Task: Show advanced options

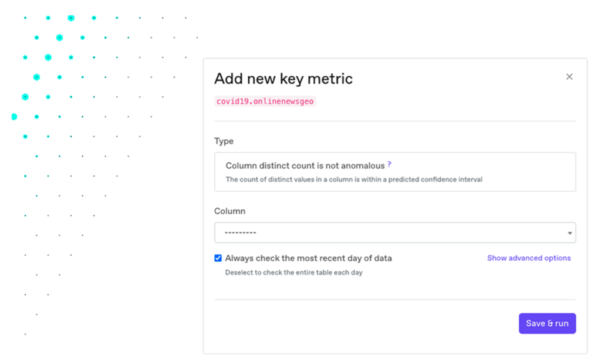Action: [x=528, y=258]
